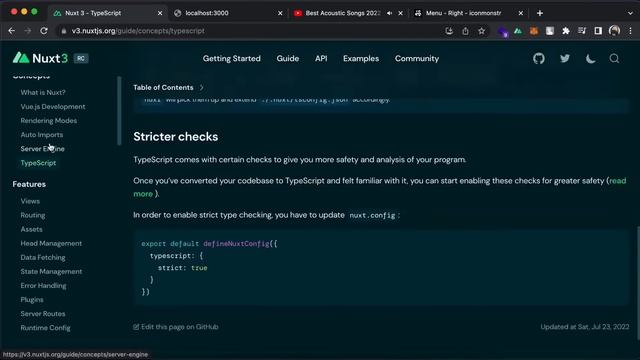The height and width of the screenshot is (360, 640).
Task: Close the localhost:3000 tab
Action: 280,13
